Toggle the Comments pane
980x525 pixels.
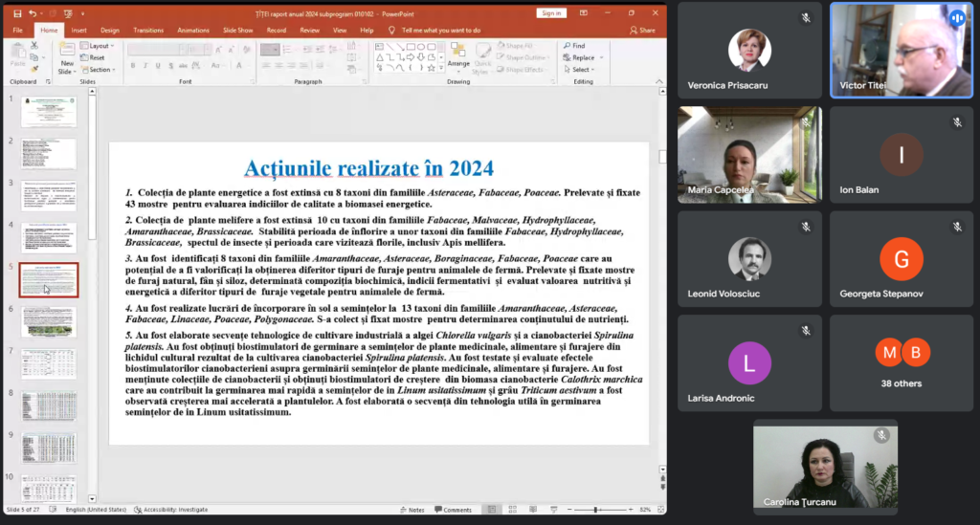(x=454, y=510)
